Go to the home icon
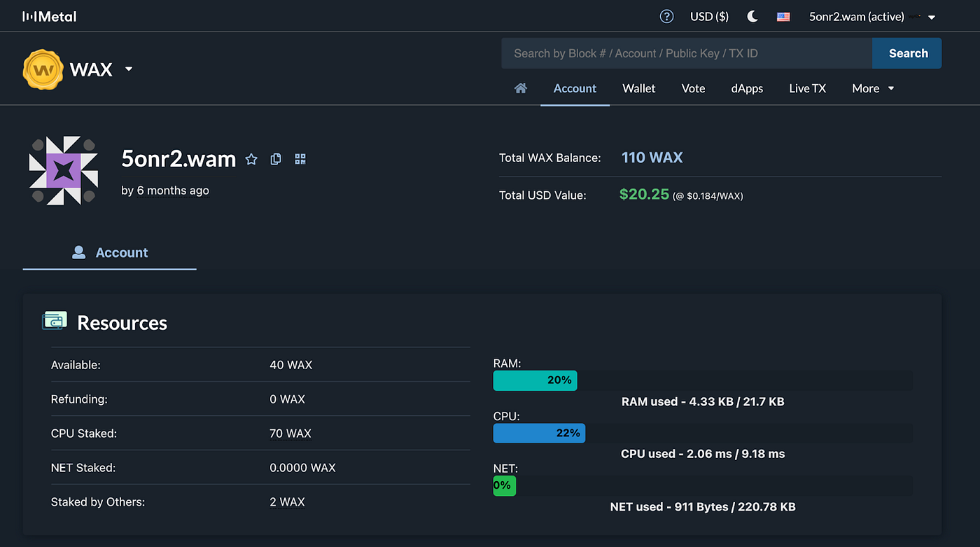This screenshot has height=547, width=980. coord(521,88)
